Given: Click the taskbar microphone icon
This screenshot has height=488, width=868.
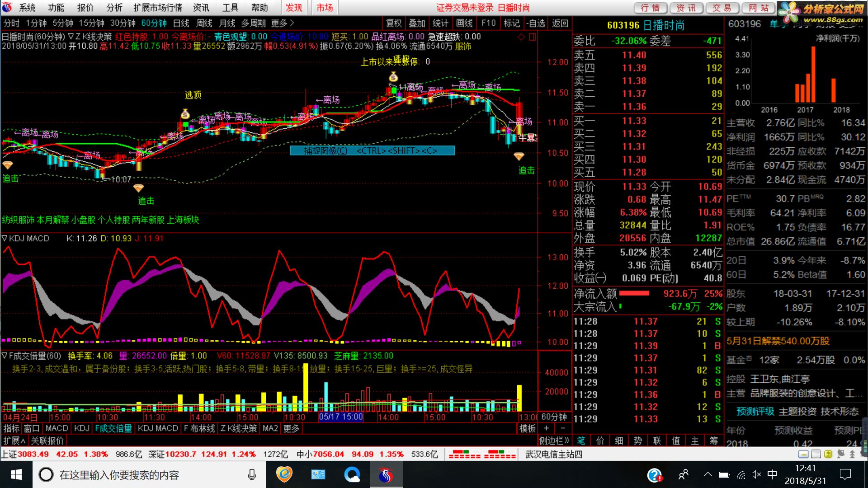Looking at the screenshot, I should click(x=252, y=475).
